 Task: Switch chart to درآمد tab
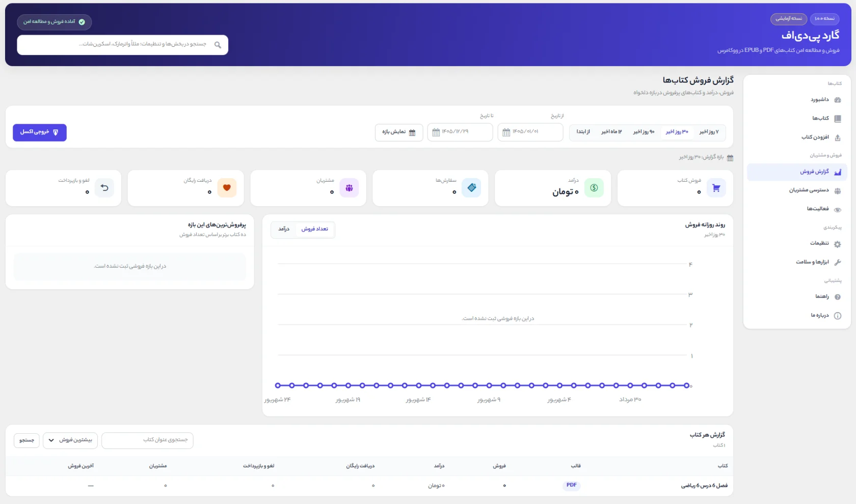click(x=284, y=230)
